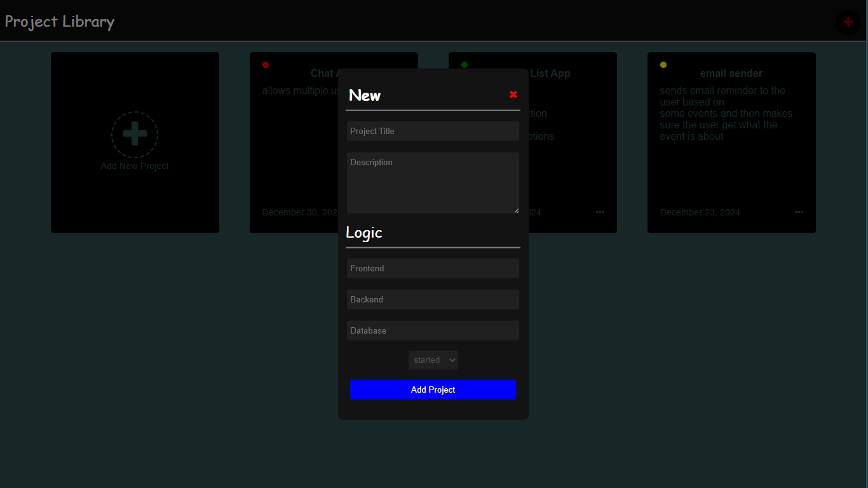This screenshot has width=868, height=488.
Task: Click into the Database field
Action: point(433,331)
